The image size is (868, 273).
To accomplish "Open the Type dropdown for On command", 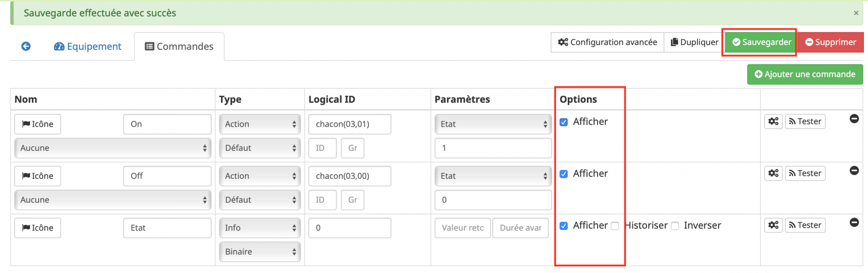I will [x=259, y=124].
